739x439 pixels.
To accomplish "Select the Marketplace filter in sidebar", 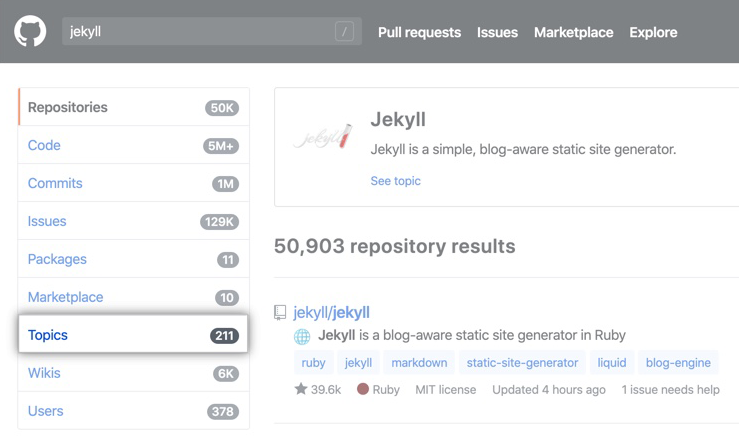I will coord(134,297).
